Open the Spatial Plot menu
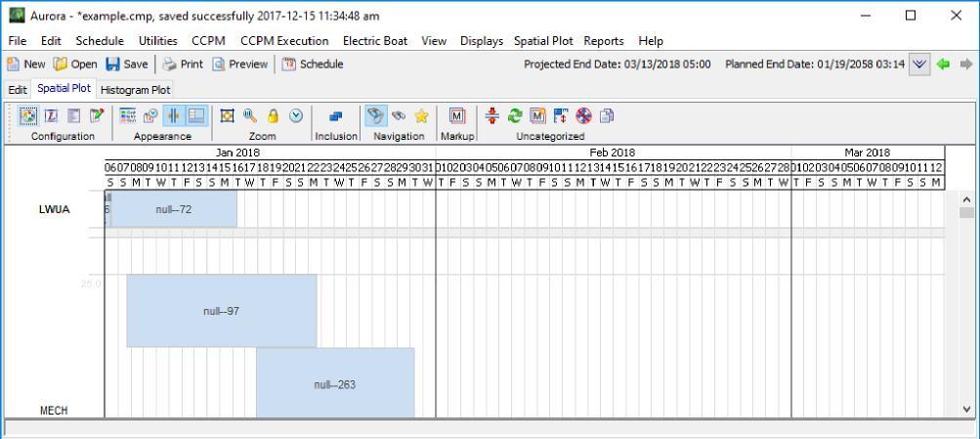 [543, 41]
